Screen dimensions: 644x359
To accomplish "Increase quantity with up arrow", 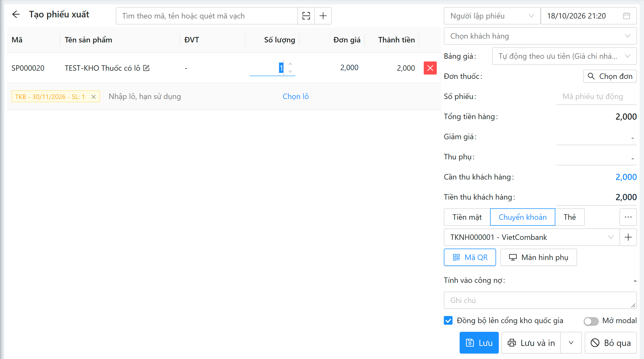I will click(290, 64).
